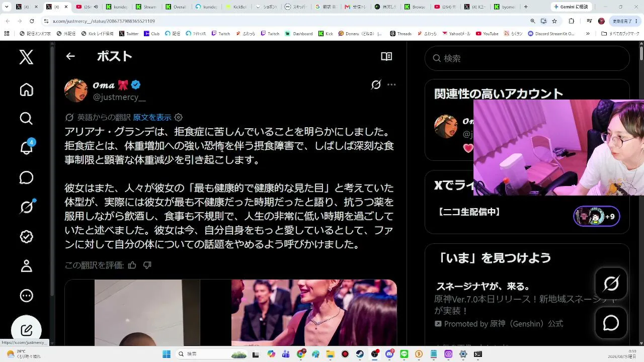Open the More circle menu in sidebar
Image resolution: width=644 pixels, height=362 pixels.
26,296
